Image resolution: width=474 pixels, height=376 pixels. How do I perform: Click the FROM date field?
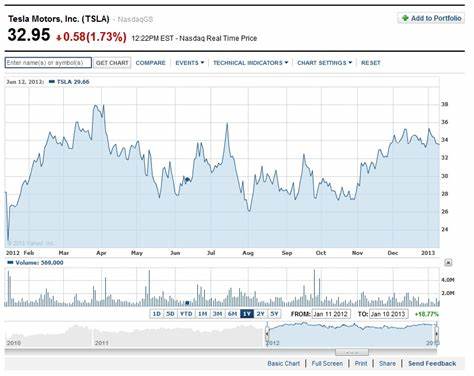(331, 314)
